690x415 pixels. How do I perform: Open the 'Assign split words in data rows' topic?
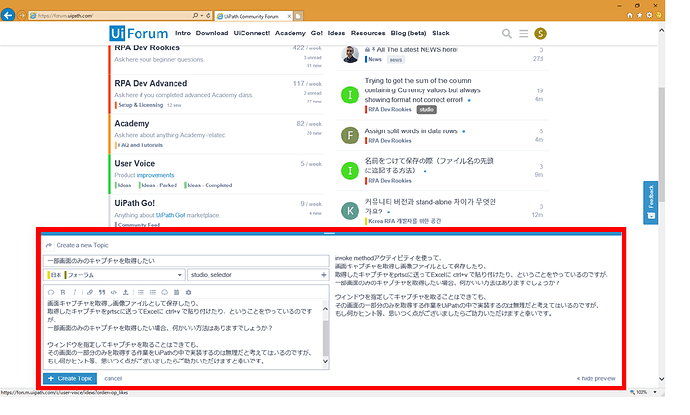coord(411,131)
